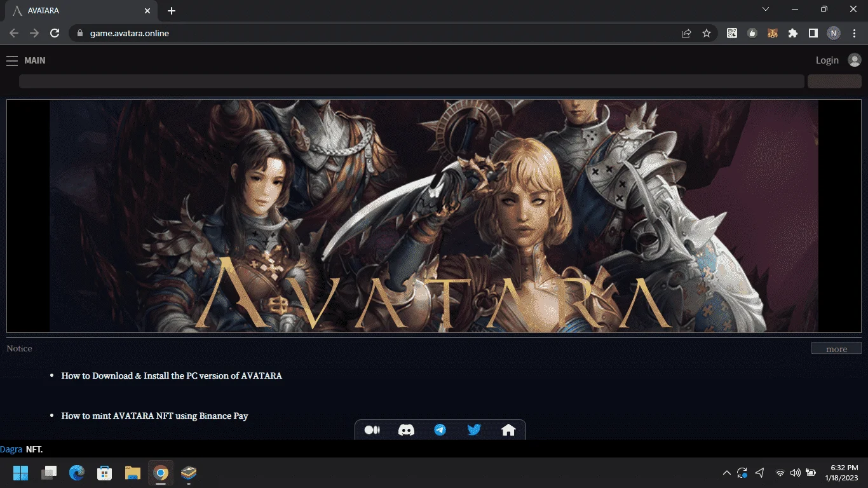
Task: Open the Wi-Fi network tray icon
Action: click(780, 473)
